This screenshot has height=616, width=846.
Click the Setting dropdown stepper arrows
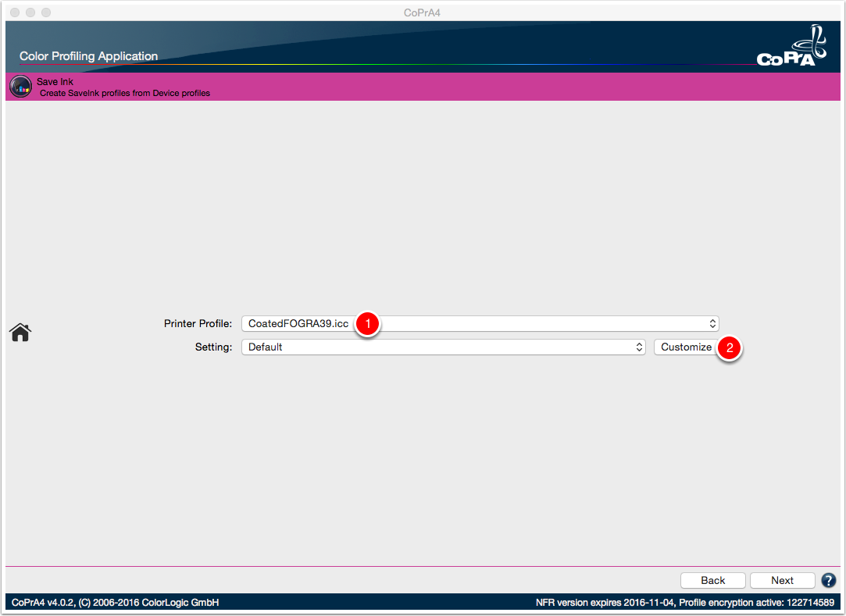pos(639,347)
